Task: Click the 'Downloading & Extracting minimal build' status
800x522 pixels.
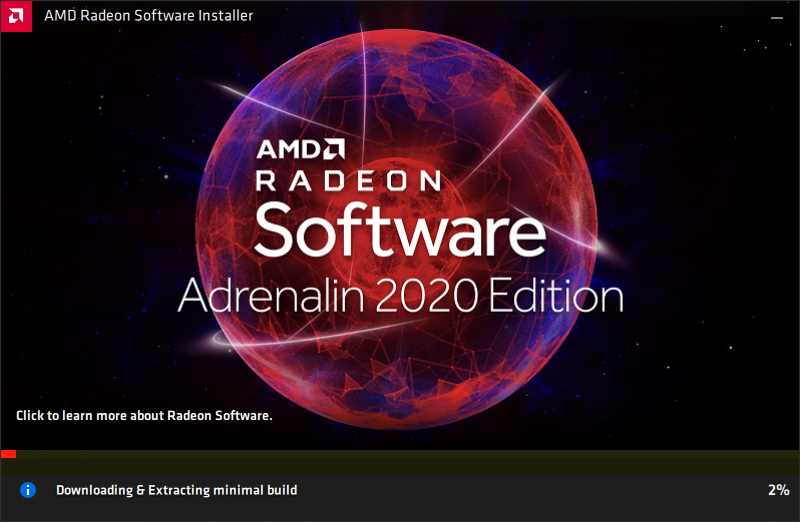Action: [x=177, y=490]
